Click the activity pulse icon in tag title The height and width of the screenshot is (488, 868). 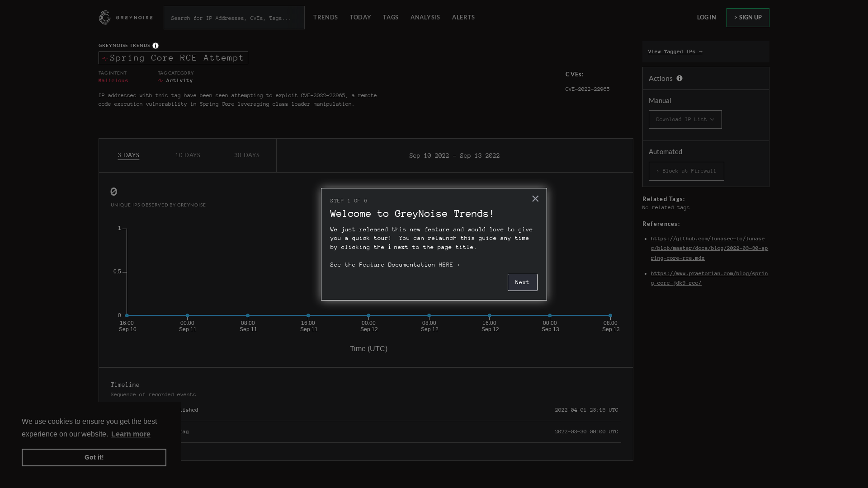pos(105,58)
